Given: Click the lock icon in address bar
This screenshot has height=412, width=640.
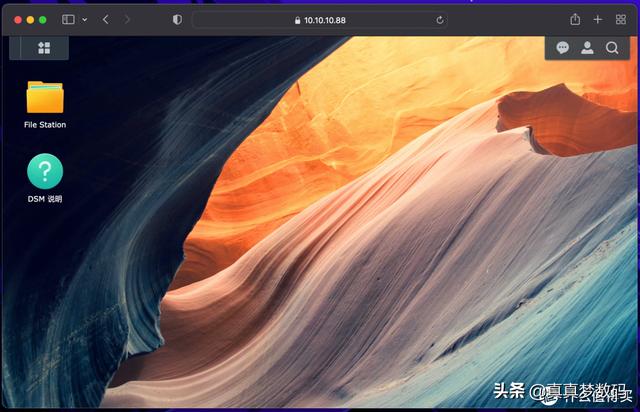Looking at the screenshot, I should (297, 19).
